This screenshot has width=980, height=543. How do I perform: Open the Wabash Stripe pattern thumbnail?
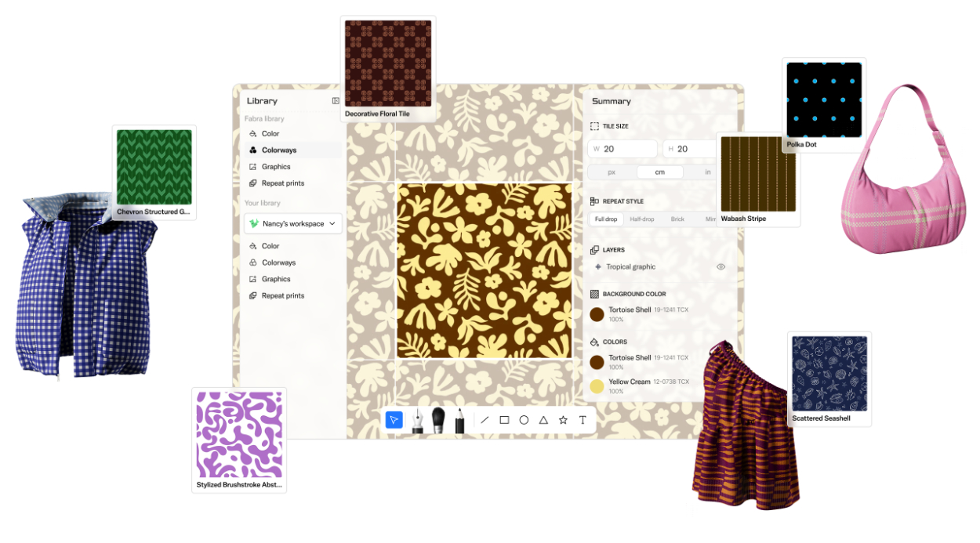pyautogui.click(x=758, y=174)
